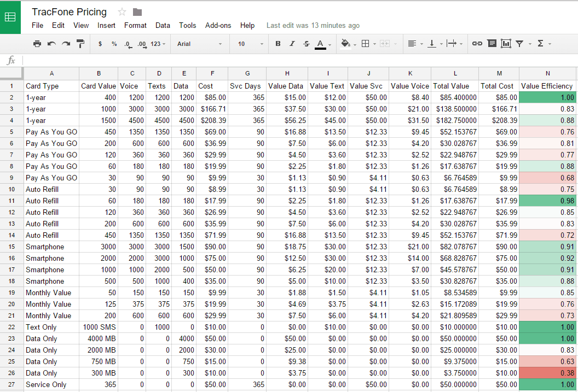578x392 pixels.
Task: Open the move-to-folder icon
Action: tap(137, 12)
